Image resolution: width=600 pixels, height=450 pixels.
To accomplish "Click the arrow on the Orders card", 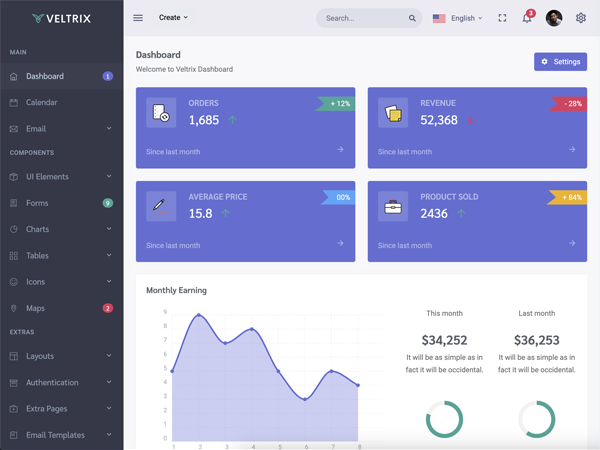I will [340, 149].
